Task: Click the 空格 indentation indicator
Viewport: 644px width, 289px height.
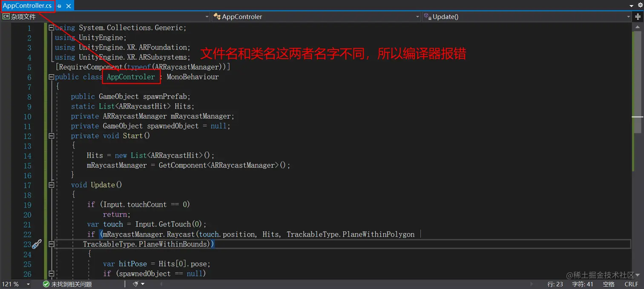Action: 609,284
